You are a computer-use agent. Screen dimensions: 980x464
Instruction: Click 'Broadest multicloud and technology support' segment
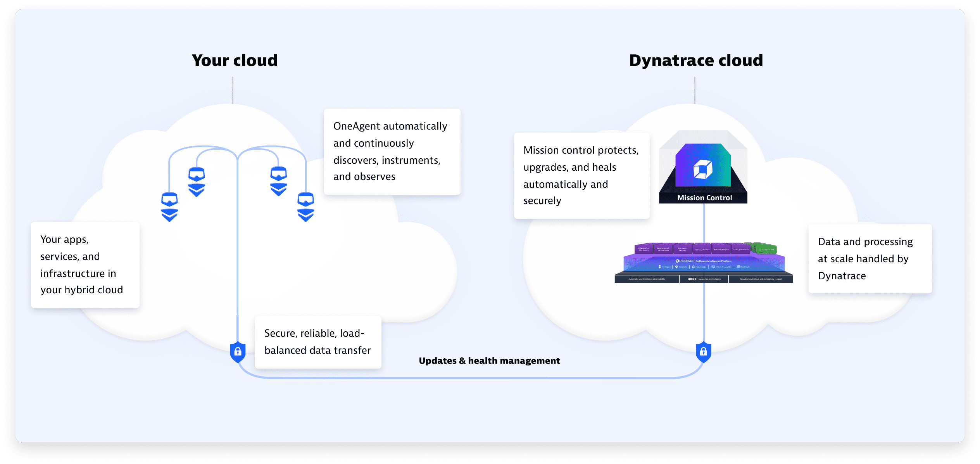pyautogui.click(x=761, y=279)
